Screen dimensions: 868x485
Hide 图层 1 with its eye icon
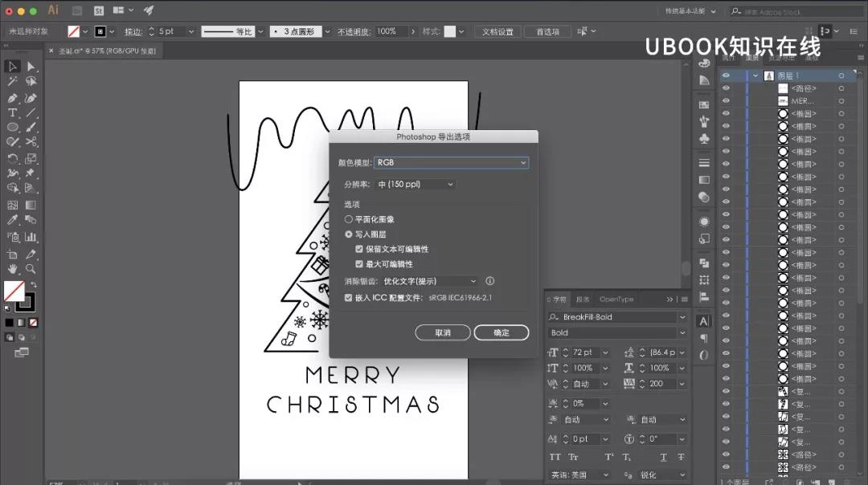coord(726,75)
